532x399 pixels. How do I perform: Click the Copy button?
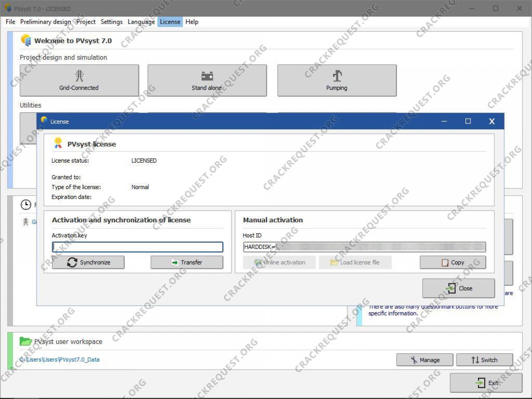pyautogui.click(x=453, y=262)
